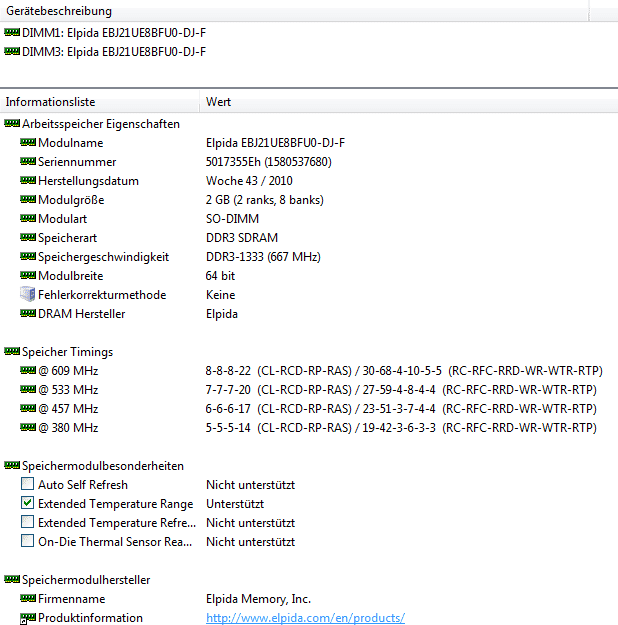618x625 pixels.
Task: Click icon next to Arbeitsspeicher Eigenschaften
Action: coord(12,124)
